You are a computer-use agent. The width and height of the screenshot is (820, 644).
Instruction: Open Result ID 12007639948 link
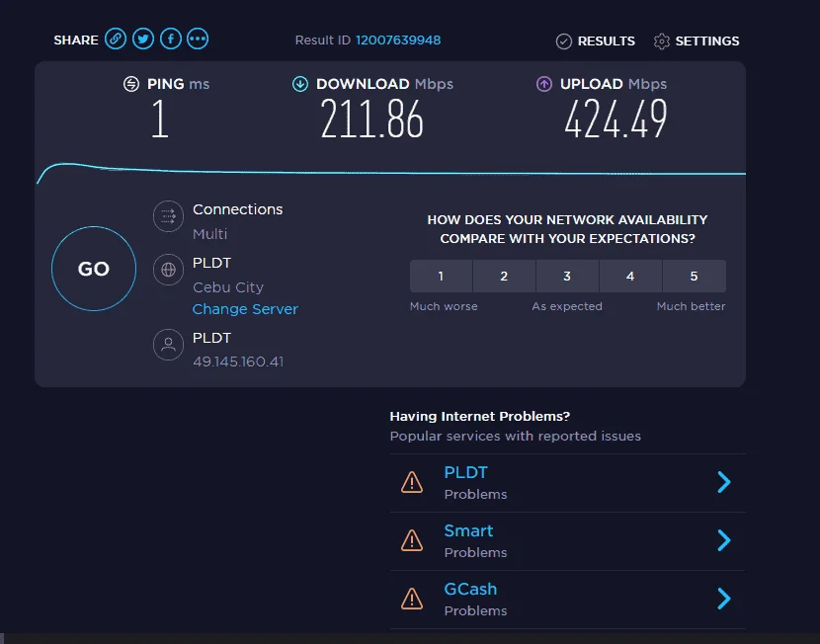(398, 40)
